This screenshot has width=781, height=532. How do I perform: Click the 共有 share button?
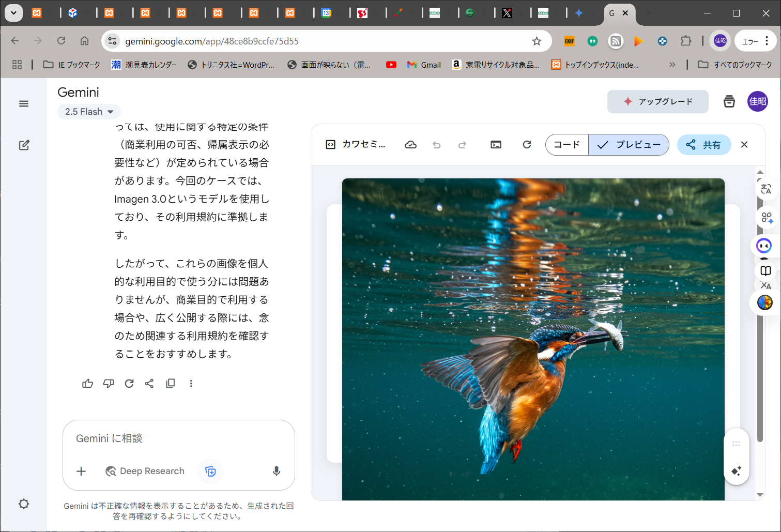[x=704, y=145]
